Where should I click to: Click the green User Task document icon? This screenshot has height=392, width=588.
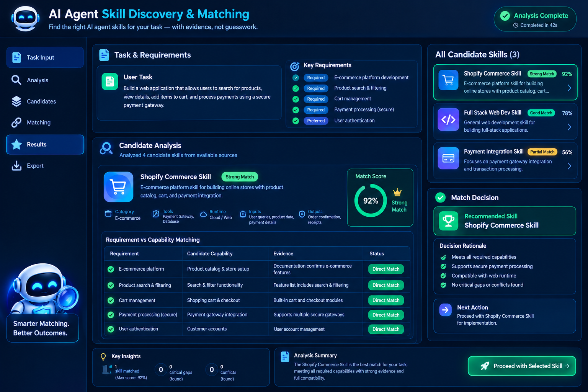click(110, 82)
